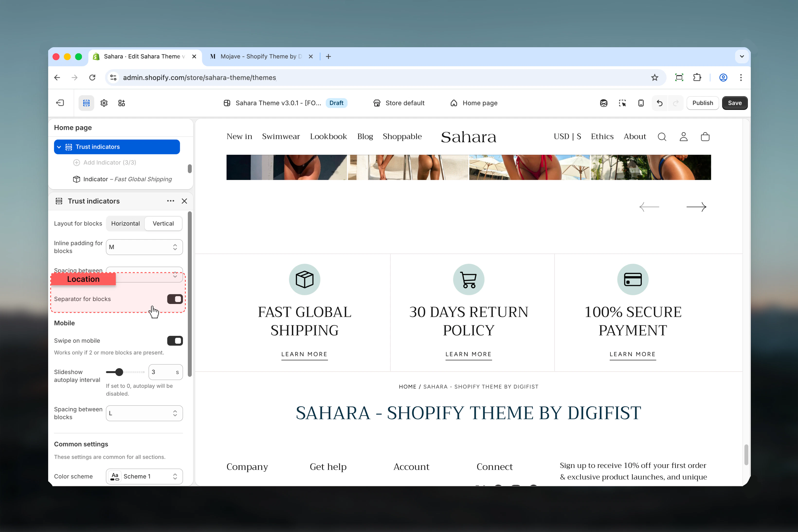Screen dimensions: 798x532
Task: Click the Slideshow autoplay interval slider handle
Action: click(x=119, y=372)
